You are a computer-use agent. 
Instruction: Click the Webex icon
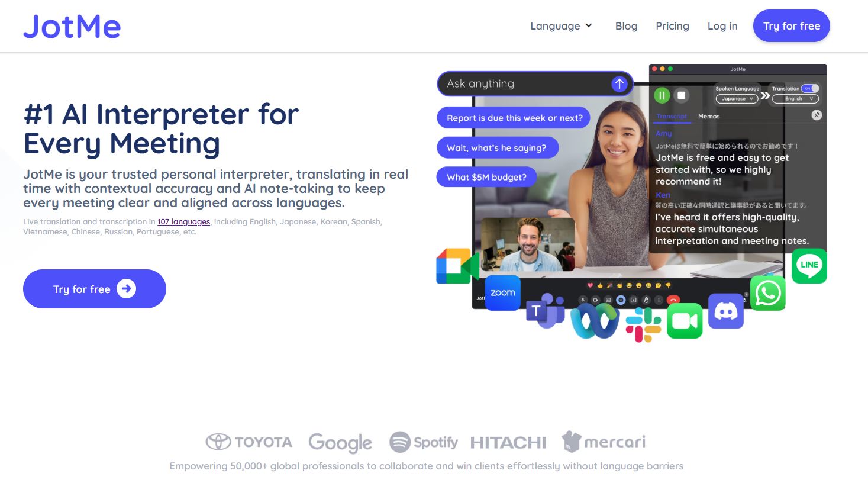pos(595,321)
